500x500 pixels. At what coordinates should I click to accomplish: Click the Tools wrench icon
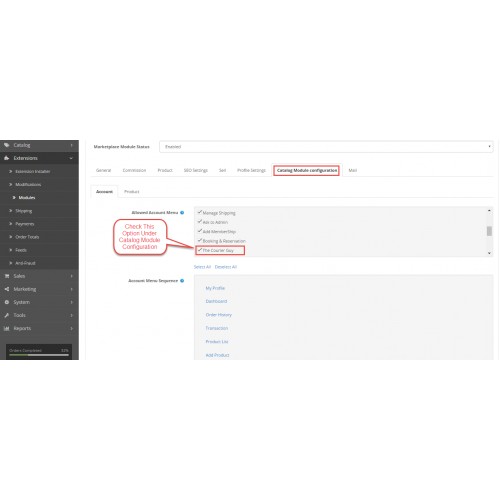tap(7, 315)
